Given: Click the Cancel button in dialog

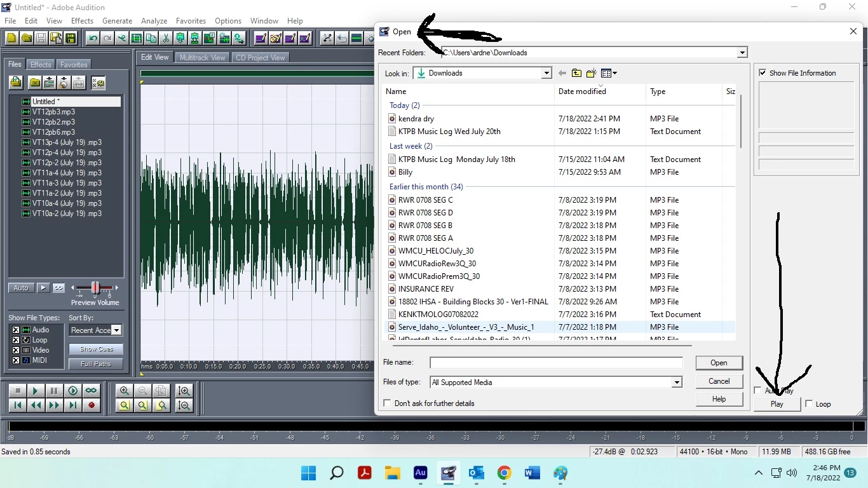Looking at the screenshot, I should pos(719,381).
